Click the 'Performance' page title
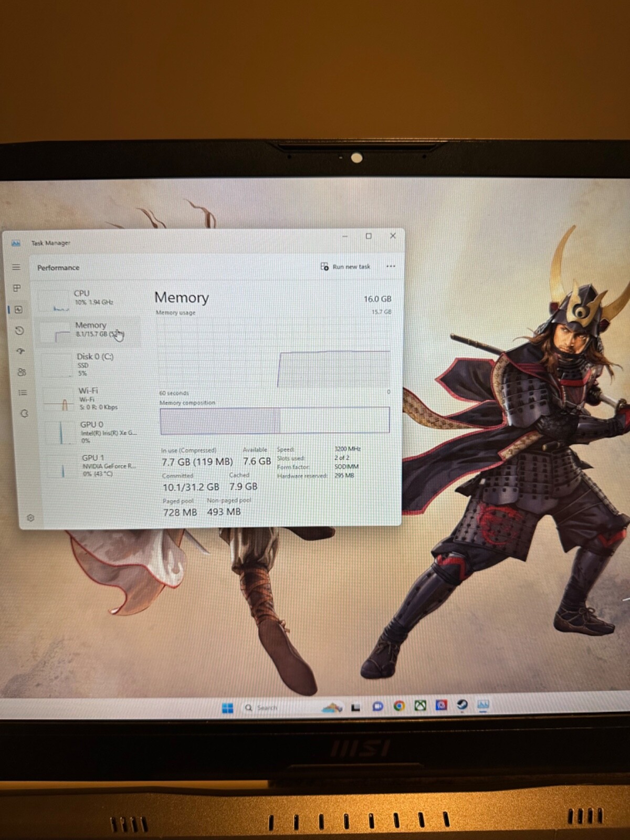 [58, 268]
